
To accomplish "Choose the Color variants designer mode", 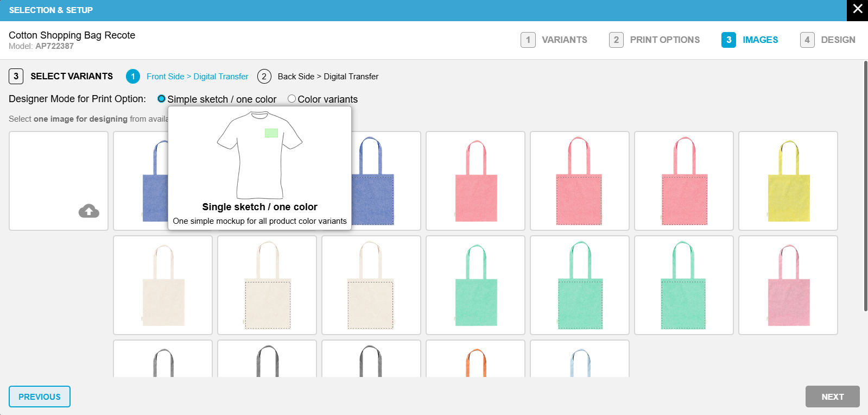I will [292, 99].
